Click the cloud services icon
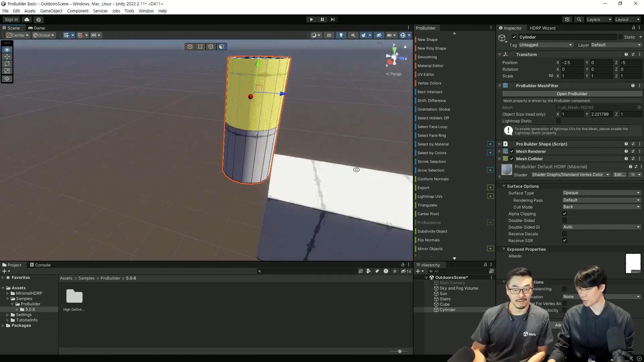This screenshot has width=644, height=362. coord(27,19)
